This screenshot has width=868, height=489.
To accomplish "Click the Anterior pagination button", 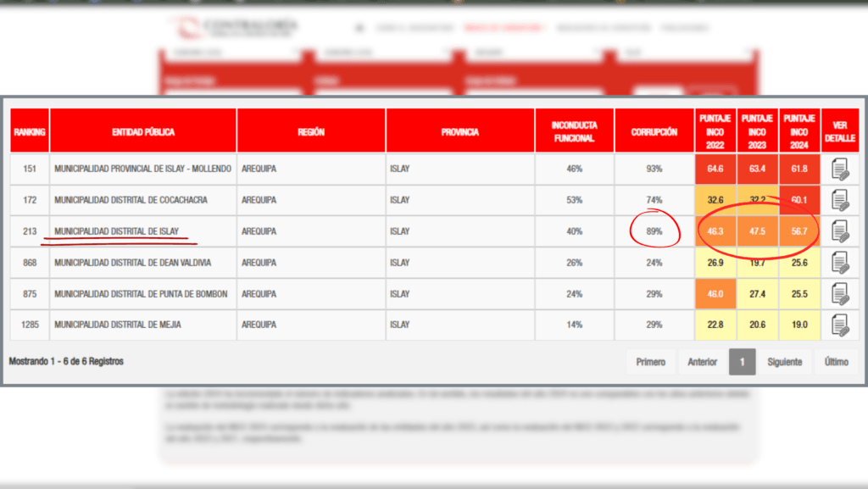I will click(x=702, y=362).
